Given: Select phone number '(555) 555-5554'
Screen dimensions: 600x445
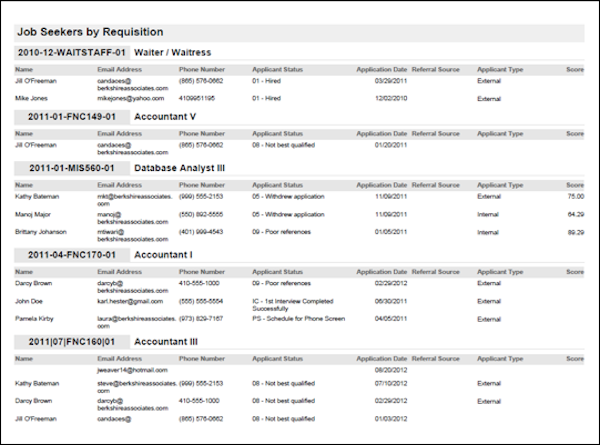Looking at the screenshot, I should 201,302.
